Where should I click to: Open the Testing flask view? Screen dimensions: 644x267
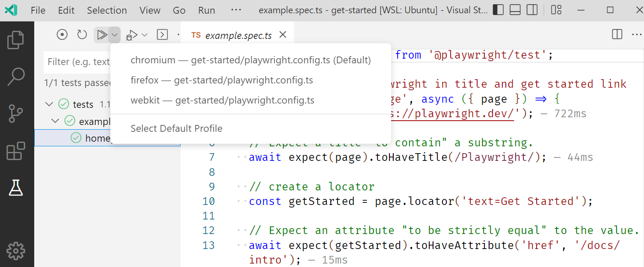(x=16, y=188)
